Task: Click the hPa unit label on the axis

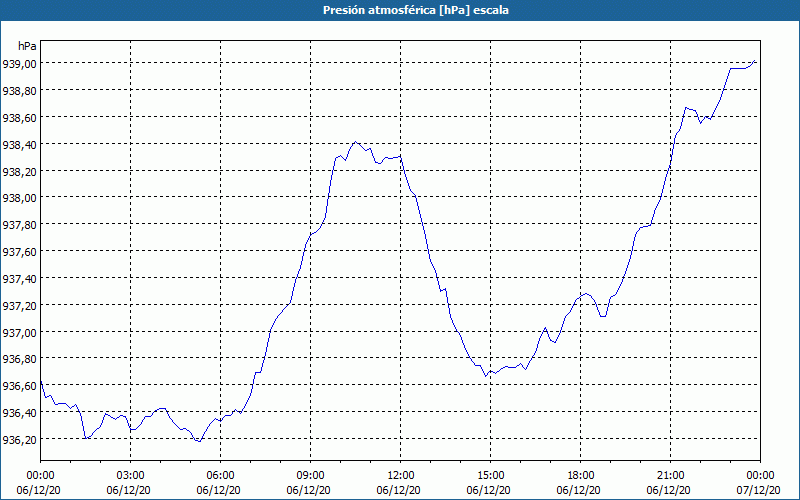Action: 27,46
